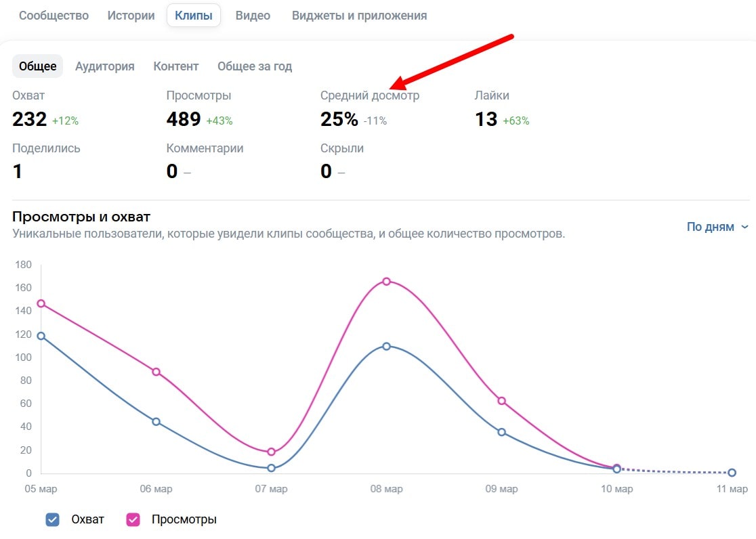Click the chevron next to По дням

[745, 227]
